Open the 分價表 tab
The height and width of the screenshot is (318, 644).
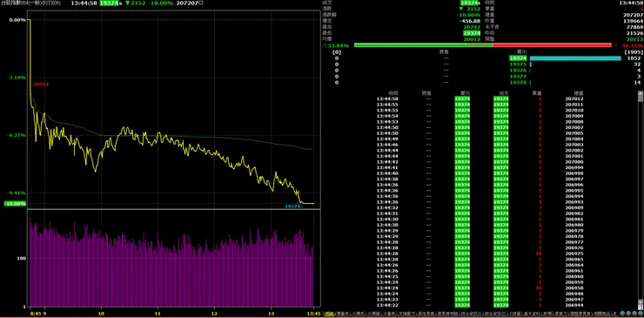(358, 314)
